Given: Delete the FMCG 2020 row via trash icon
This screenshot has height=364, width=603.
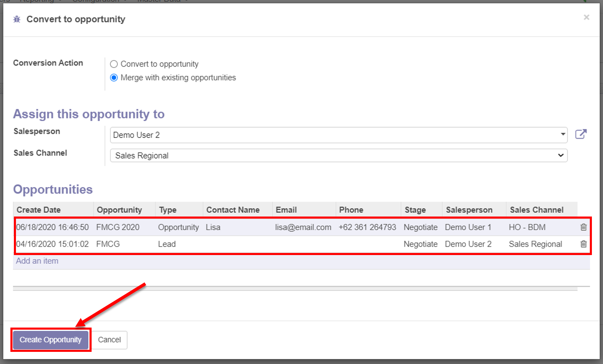Looking at the screenshot, I should [584, 227].
